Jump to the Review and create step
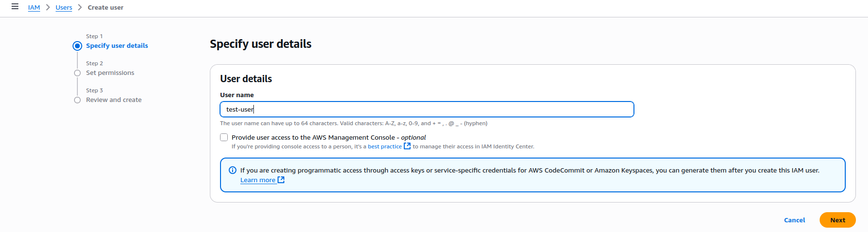This screenshot has width=868, height=232. 114,100
